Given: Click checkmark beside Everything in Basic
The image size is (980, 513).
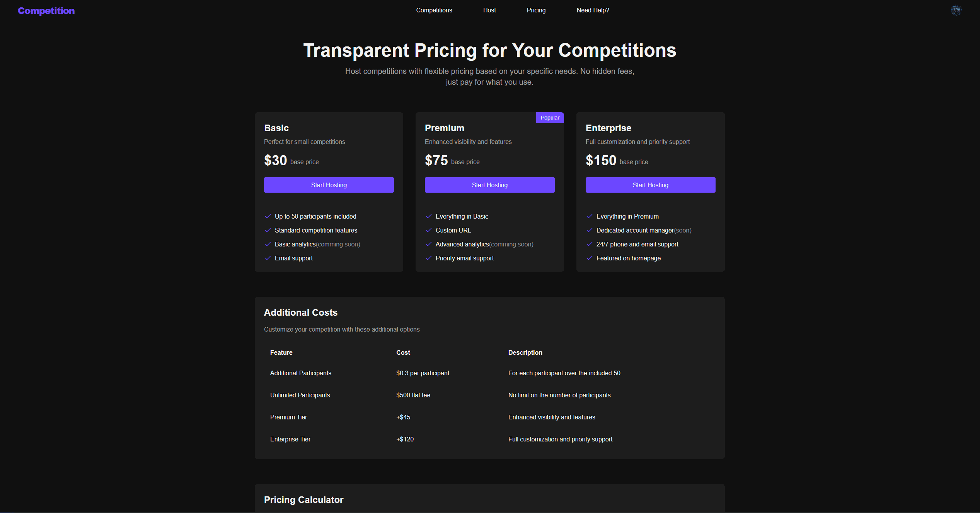Looking at the screenshot, I should (x=428, y=216).
